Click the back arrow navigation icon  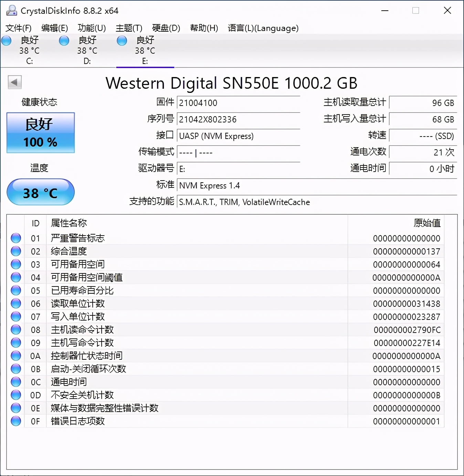(x=14, y=83)
